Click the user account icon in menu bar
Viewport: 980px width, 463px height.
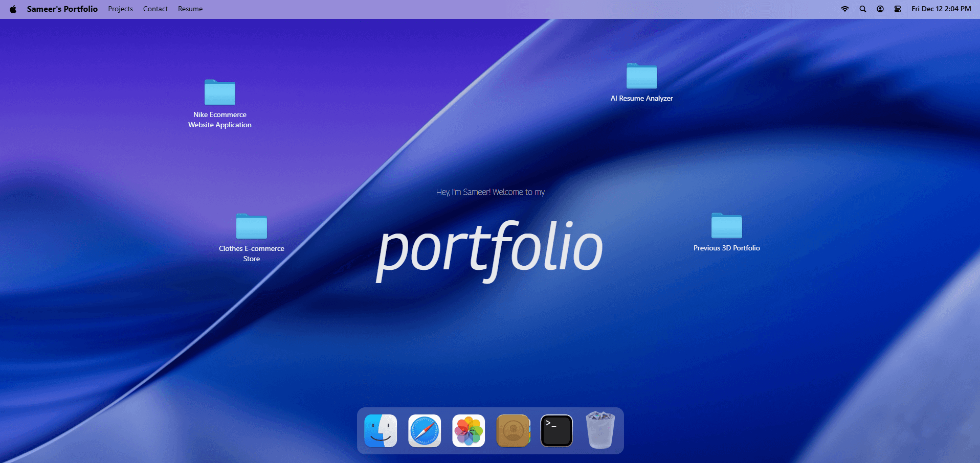point(880,9)
